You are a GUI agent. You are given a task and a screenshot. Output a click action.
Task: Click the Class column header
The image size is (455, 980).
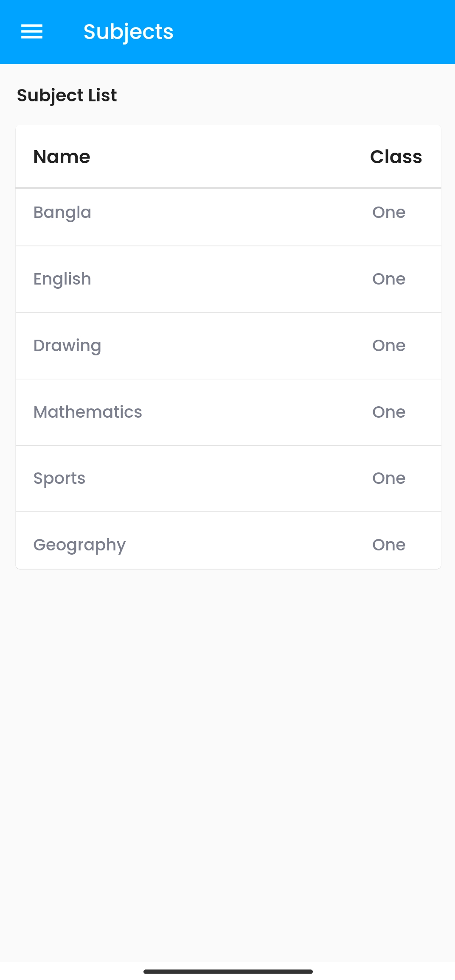tap(396, 157)
